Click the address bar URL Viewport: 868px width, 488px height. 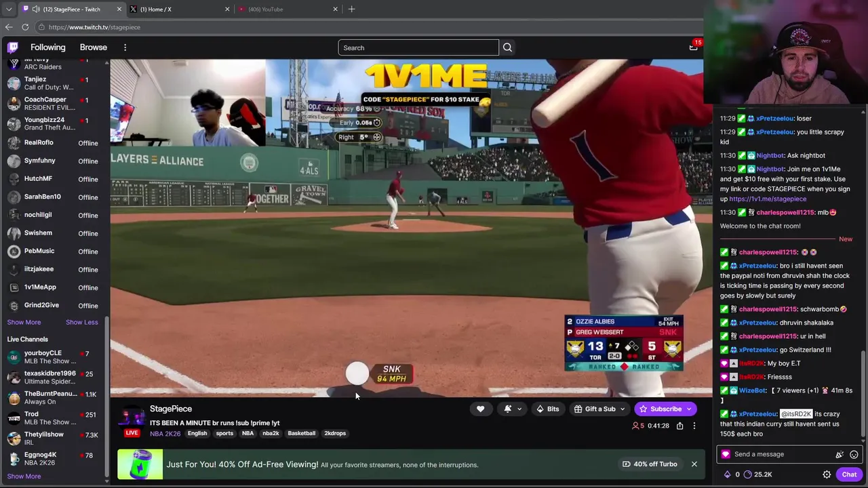(94, 27)
